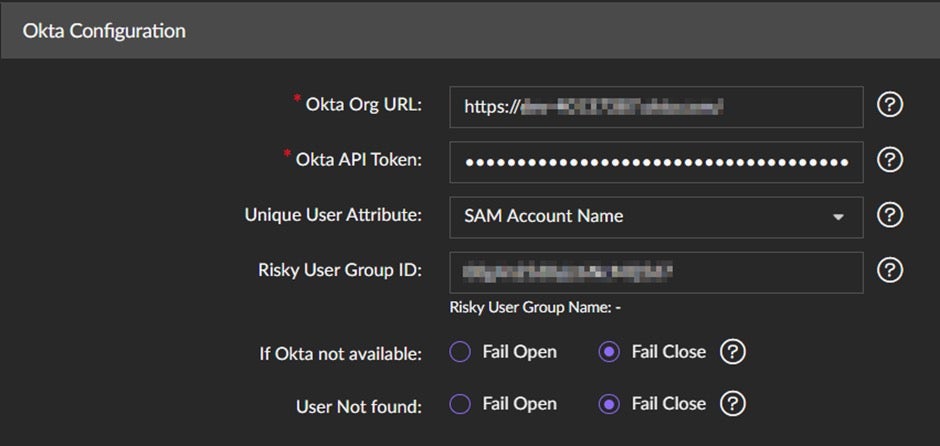
Task: Click help icon beside Okta API Token
Action: [x=889, y=160]
